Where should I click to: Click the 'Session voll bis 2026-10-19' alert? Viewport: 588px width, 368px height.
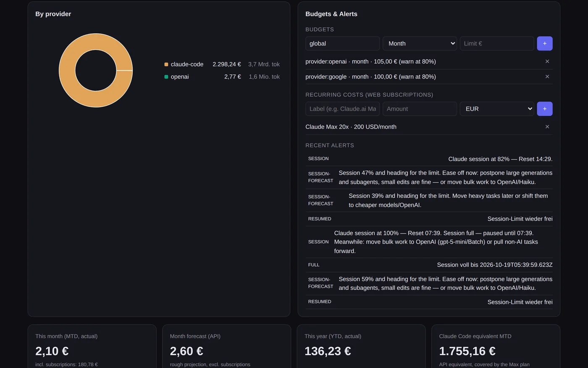tap(429, 265)
